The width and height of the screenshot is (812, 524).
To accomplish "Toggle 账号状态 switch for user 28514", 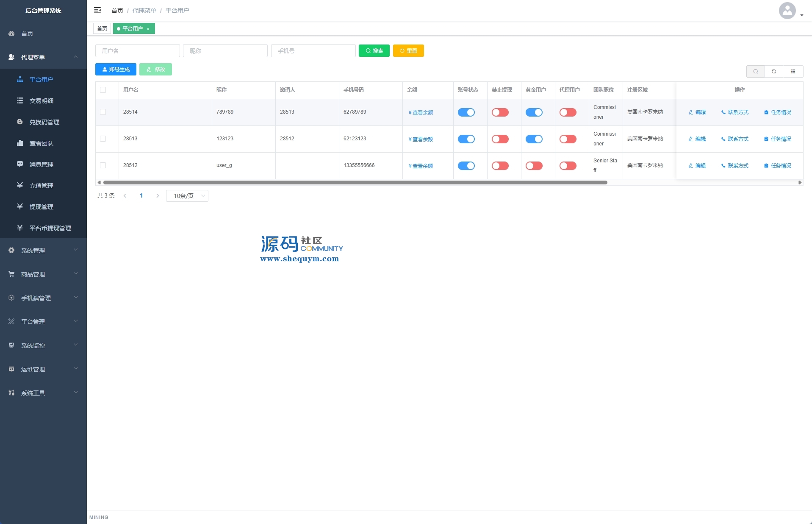I will coord(466,112).
